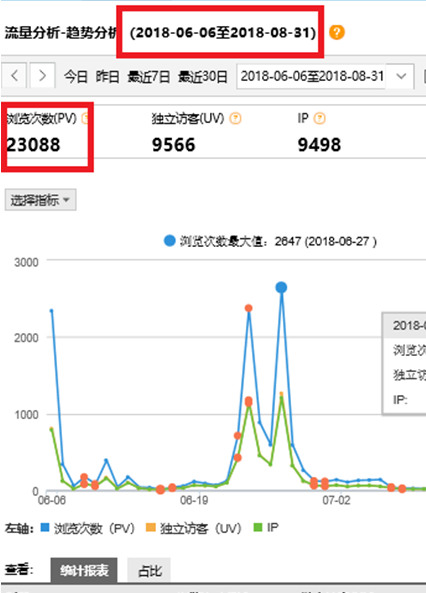
Task: Toggle the green IP series legend
Action: click(x=266, y=528)
